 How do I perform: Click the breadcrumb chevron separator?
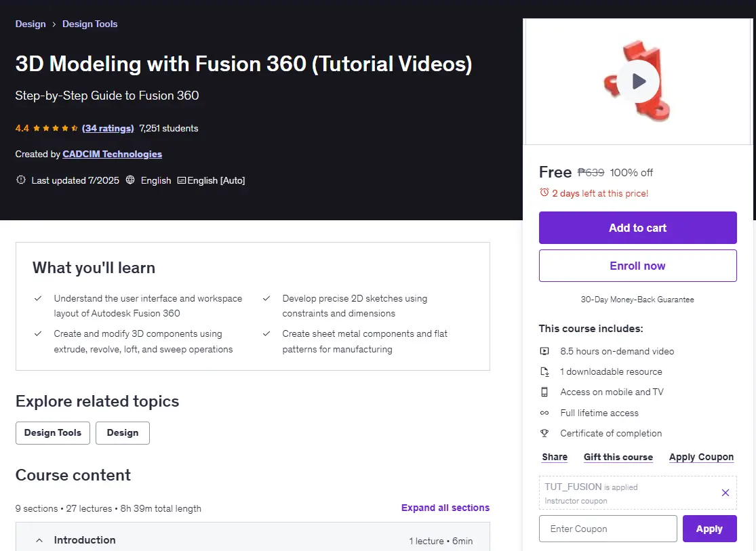(54, 24)
